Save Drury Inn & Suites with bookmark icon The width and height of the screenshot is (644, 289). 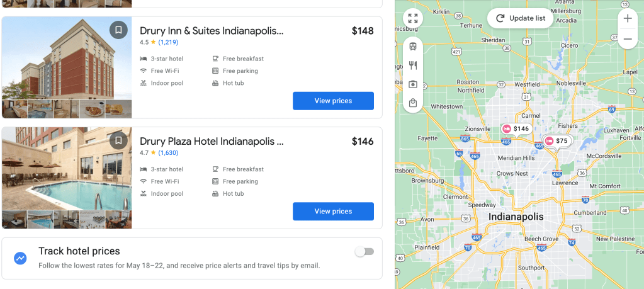tap(118, 30)
